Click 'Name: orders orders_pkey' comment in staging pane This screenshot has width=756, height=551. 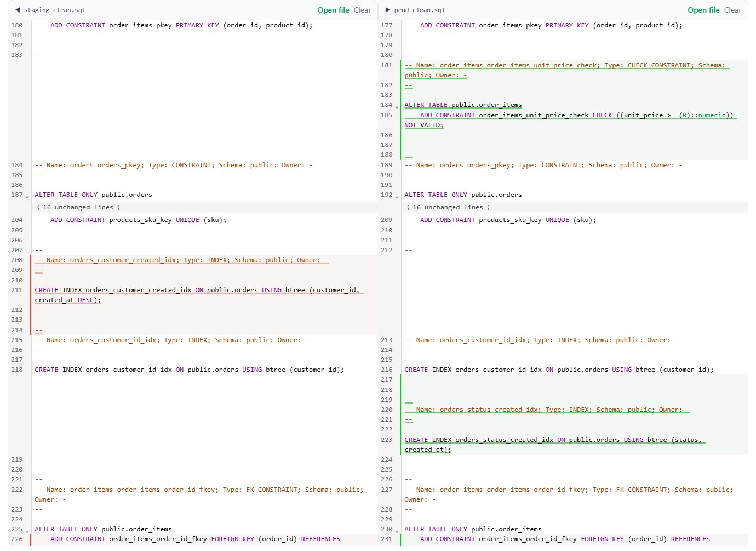click(174, 165)
